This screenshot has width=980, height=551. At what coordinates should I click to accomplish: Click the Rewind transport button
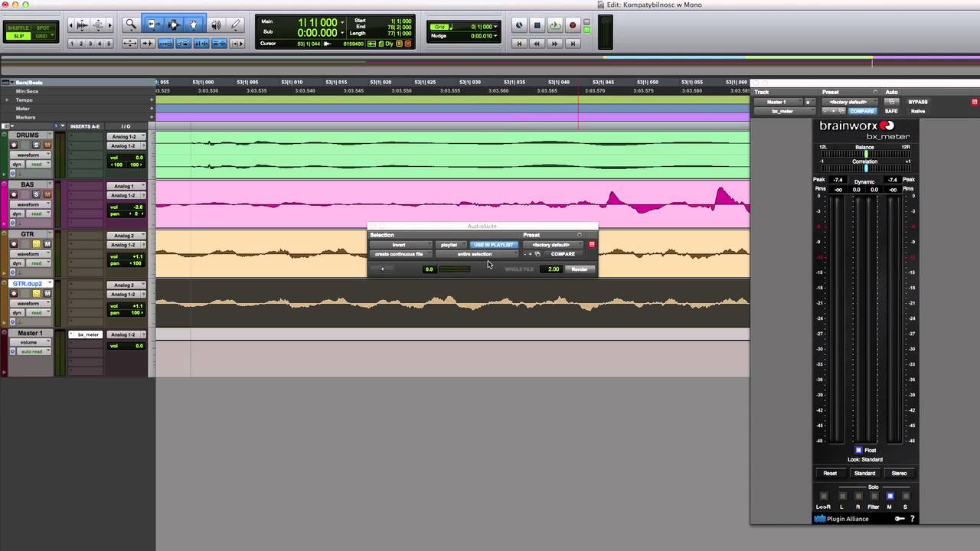(537, 44)
